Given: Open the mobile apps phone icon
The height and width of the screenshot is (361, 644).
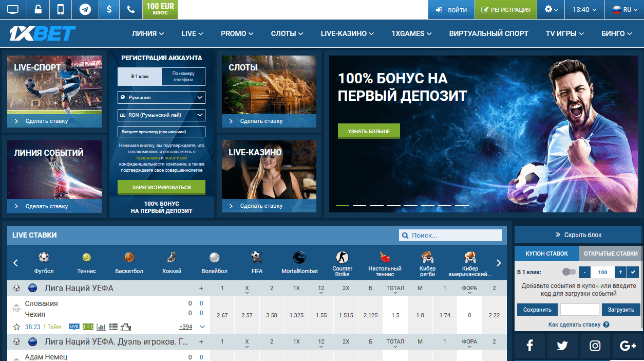Looking at the screenshot, I should 61,9.
